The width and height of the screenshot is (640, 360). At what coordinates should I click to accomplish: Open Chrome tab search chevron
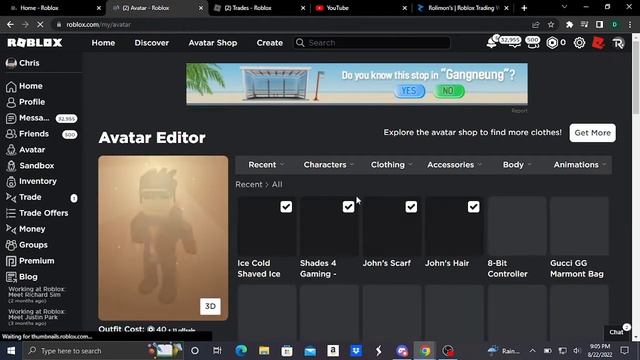[564, 7]
